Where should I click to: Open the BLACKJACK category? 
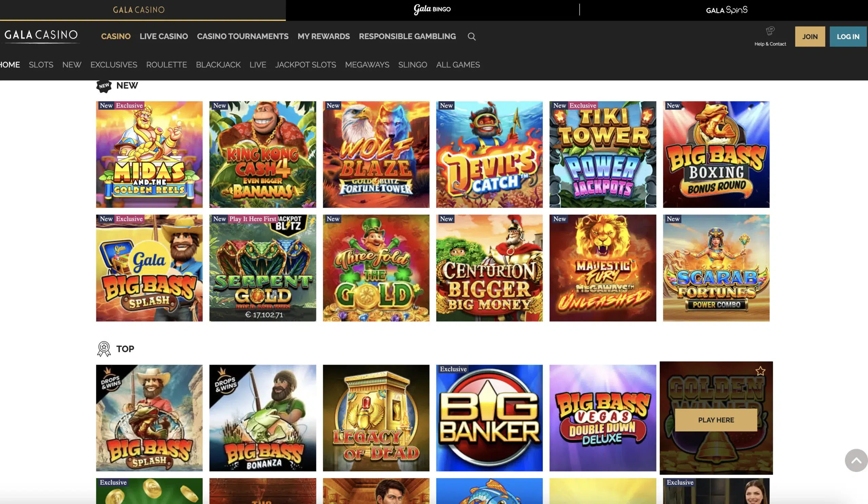(x=218, y=65)
